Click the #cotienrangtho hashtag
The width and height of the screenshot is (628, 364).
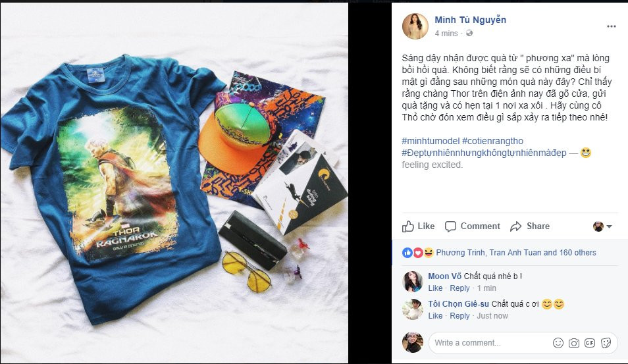pos(492,141)
